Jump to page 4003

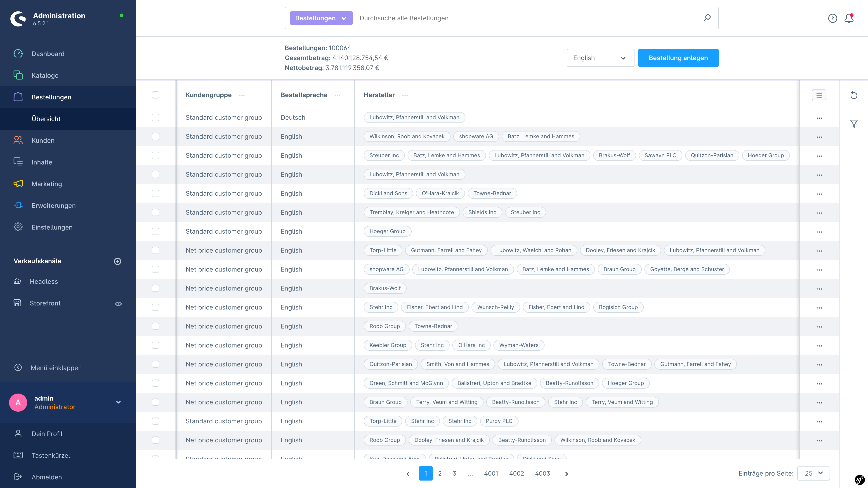pyautogui.click(x=542, y=473)
